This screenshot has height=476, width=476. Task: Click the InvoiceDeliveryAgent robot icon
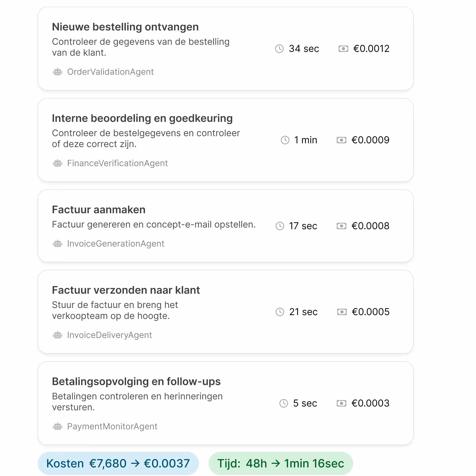pos(58,335)
